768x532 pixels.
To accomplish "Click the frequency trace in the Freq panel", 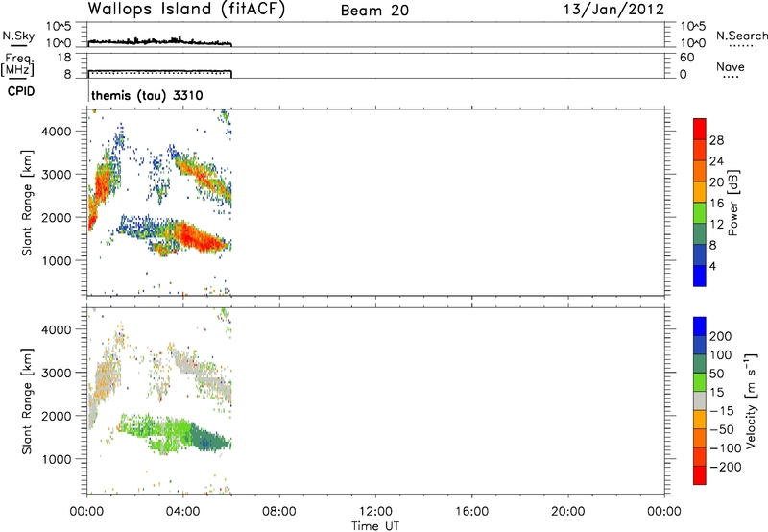I will [x=159, y=71].
